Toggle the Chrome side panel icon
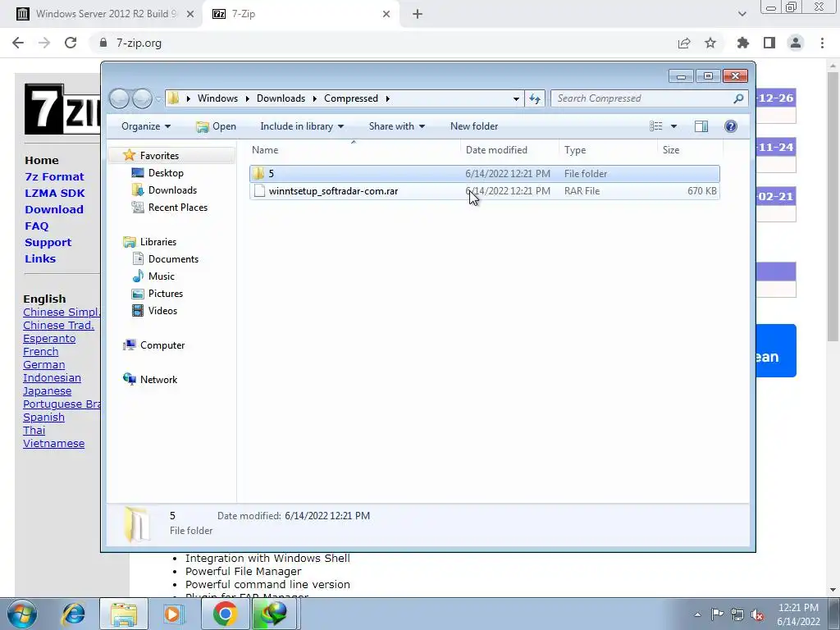The width and height of the screenshot is (840, 630). click(x=769, y=43)
